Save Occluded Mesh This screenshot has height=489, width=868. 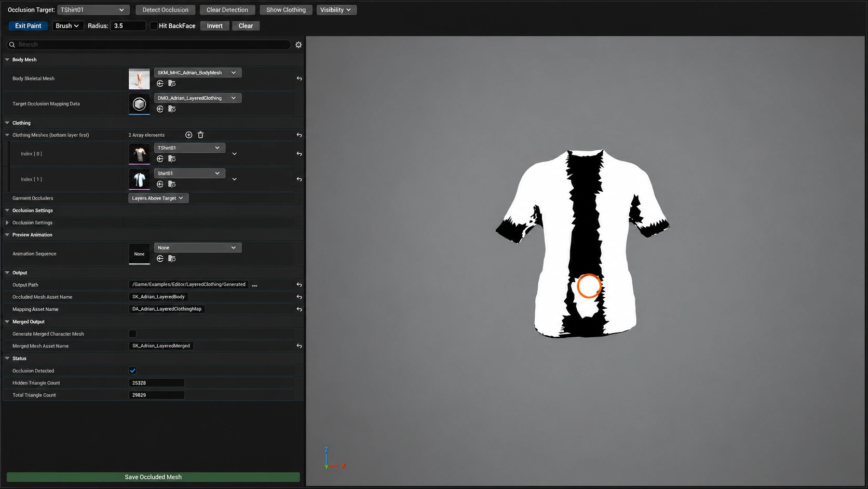(153, 477)
